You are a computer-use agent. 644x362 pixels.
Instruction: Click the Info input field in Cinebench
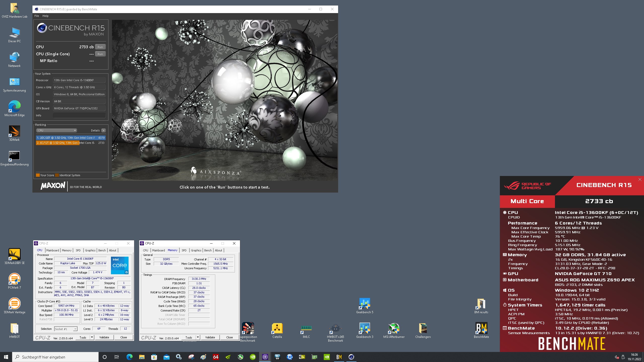(79, 115)
